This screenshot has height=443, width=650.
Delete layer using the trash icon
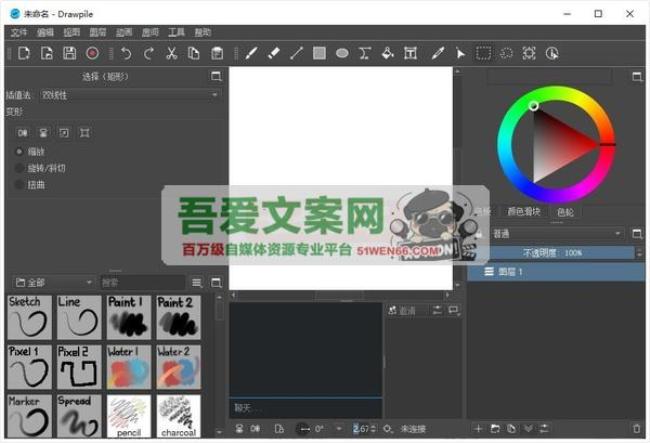637,428
